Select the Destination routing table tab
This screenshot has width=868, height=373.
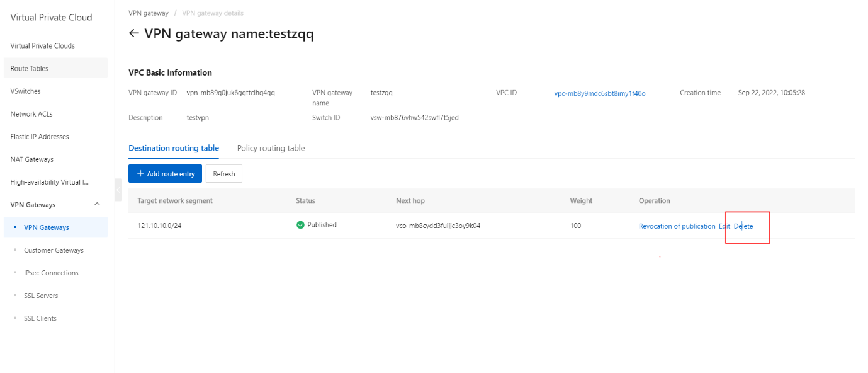[x=174, y=148]
